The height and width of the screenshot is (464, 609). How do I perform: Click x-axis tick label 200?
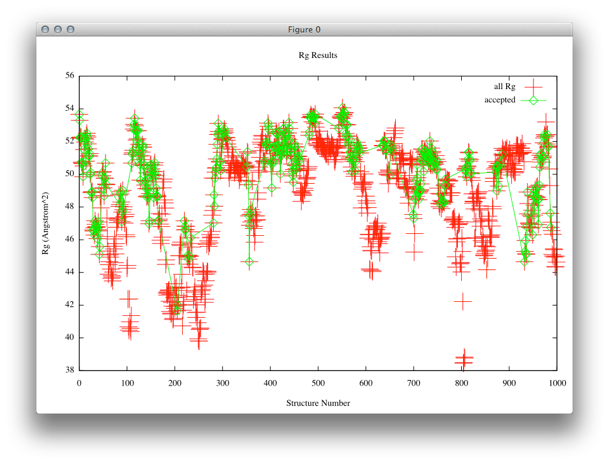click(x=175, y=382)
